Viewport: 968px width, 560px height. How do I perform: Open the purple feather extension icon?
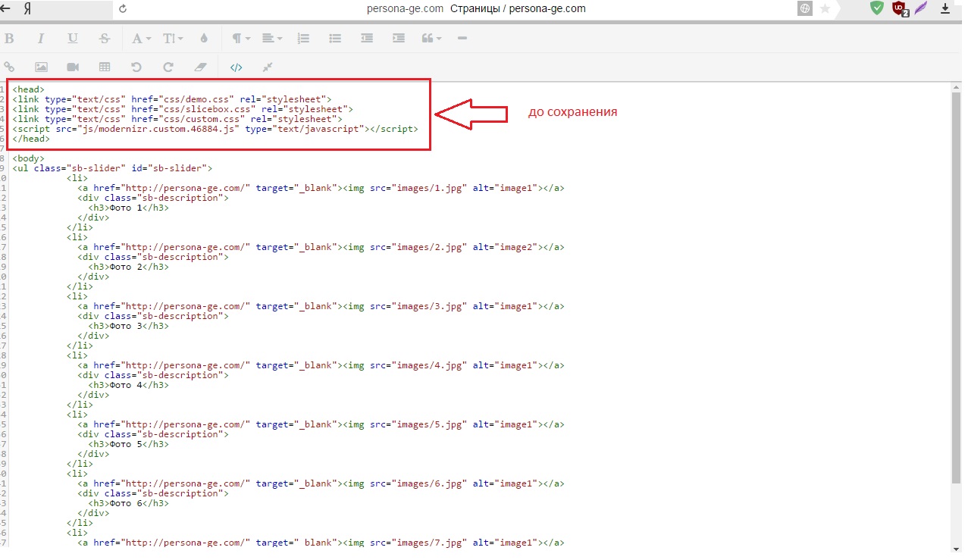tap(922, 8)
